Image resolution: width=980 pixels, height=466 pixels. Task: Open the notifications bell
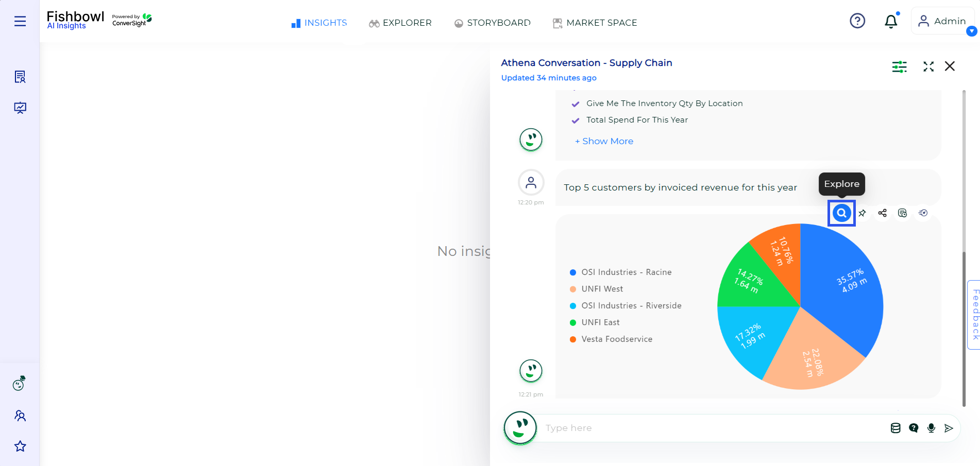[x=891, y=21]
